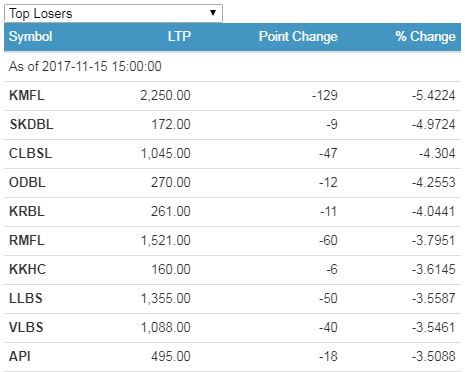Click the As of 2017-11-15 timestamp row
Screen dimensions: 465x372
[x=233, y=66]
